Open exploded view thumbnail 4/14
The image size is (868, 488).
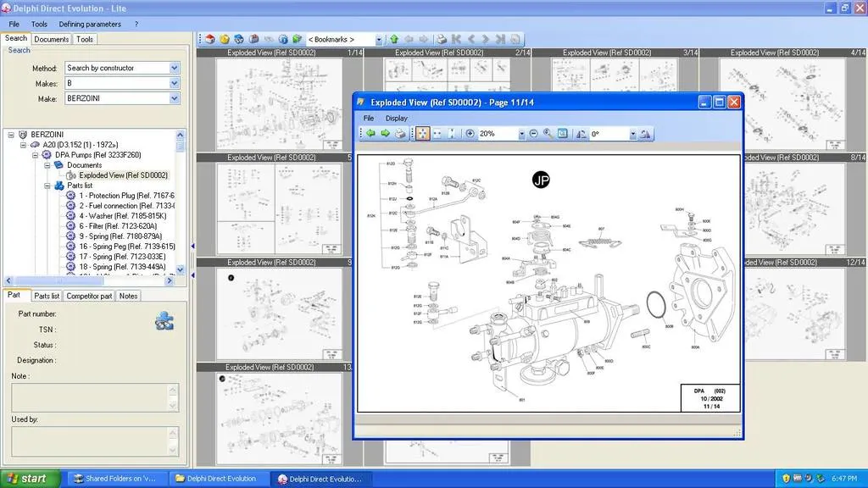782,104
